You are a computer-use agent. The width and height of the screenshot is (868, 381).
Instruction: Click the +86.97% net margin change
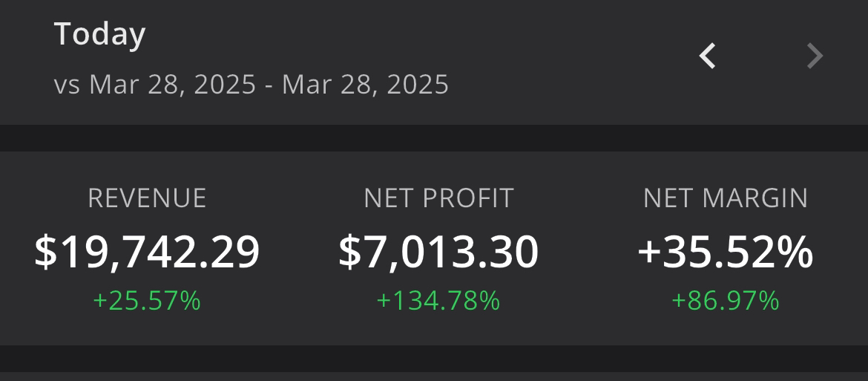coord(725,301)
